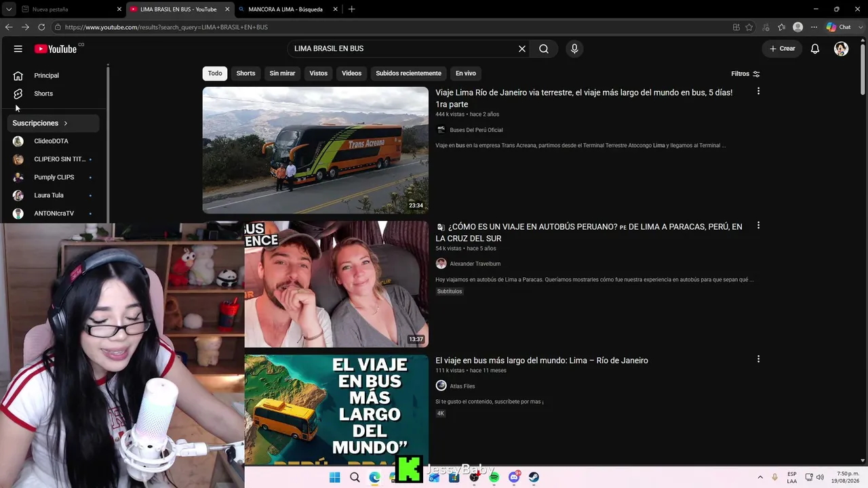This screenshot has height=488, width=868.
Task: Open more options for the Lima Río de Janeiro video
Action: (758, 91)
